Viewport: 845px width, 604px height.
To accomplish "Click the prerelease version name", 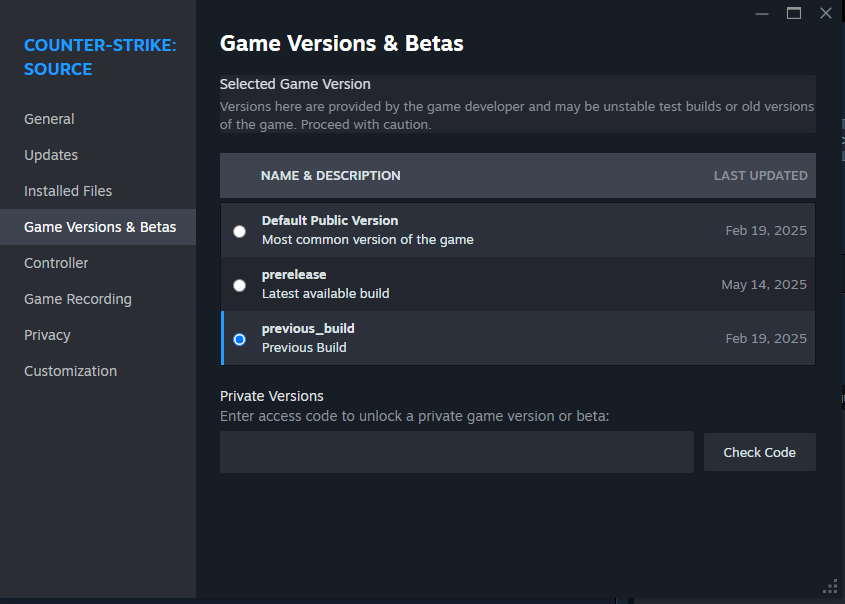I will point(294,274).
